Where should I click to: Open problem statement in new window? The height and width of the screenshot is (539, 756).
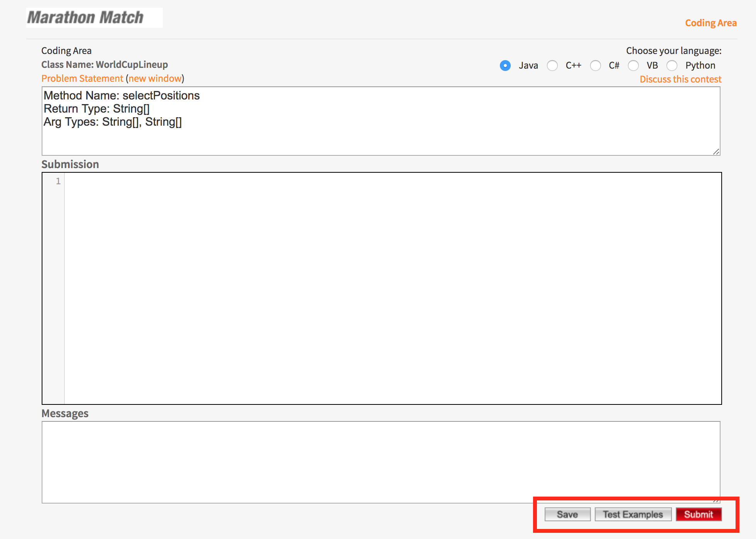155,79
